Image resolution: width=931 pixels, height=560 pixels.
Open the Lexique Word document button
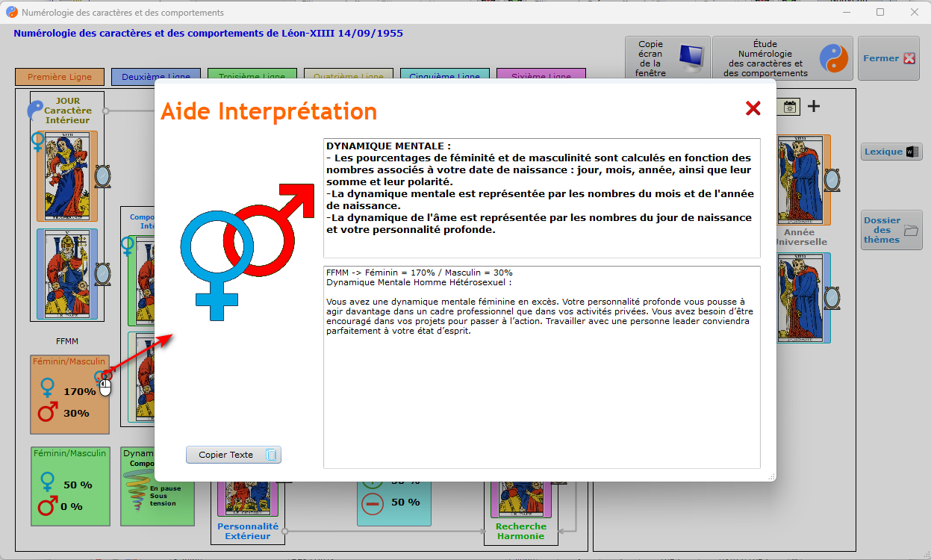(x=891, y=152)
